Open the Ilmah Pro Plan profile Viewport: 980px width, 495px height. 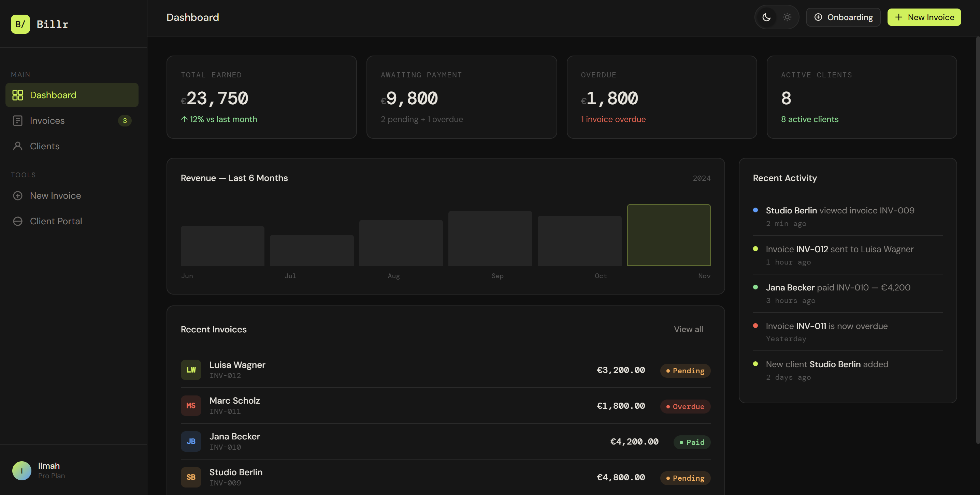point(73,471)
